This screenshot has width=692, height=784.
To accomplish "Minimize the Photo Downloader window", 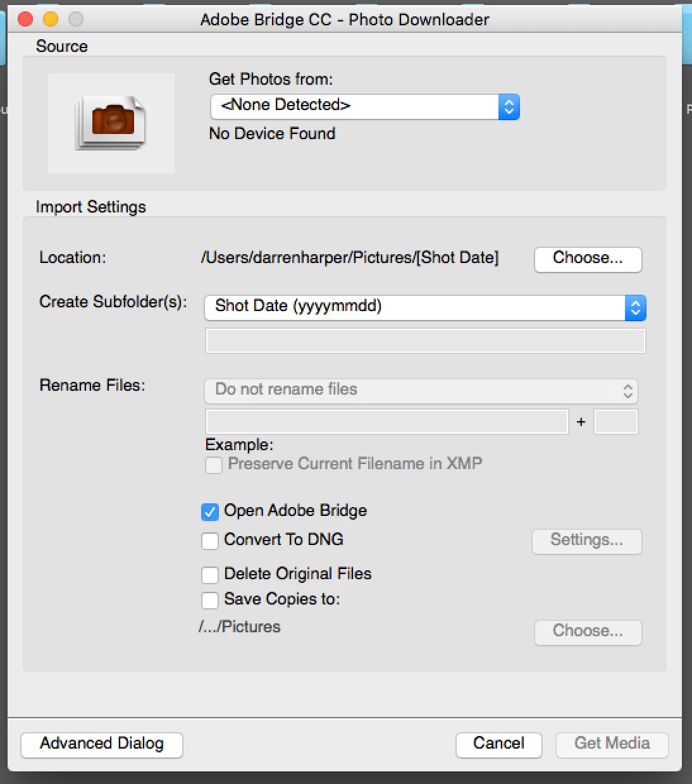I will pos(51,19).
